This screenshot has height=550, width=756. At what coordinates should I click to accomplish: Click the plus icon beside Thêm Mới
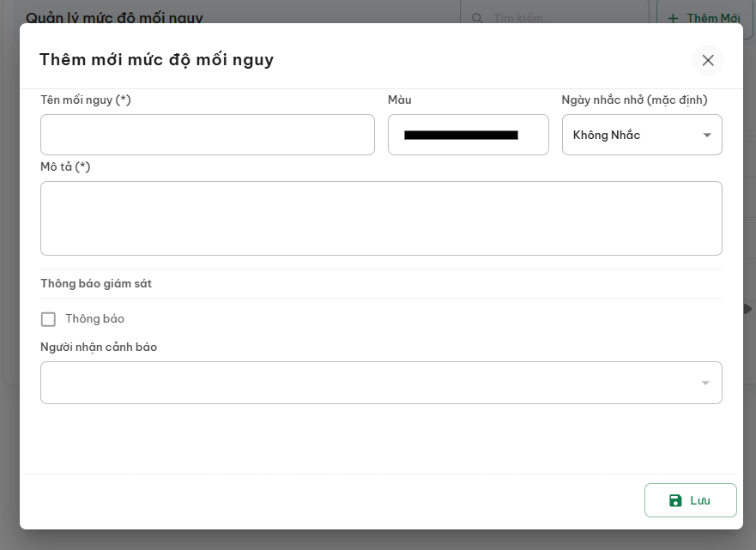click(673, 18)
